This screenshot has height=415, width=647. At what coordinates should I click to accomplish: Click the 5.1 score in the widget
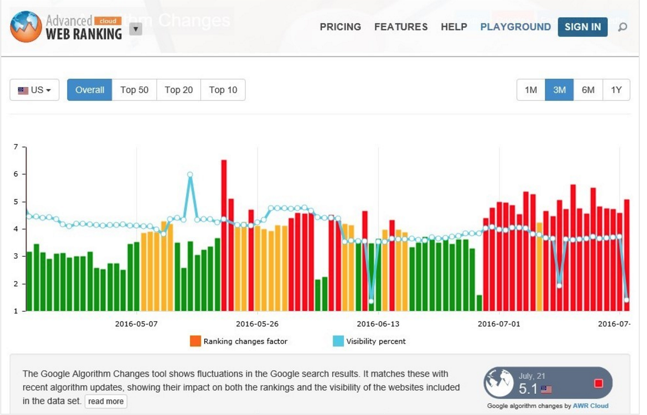528,389
